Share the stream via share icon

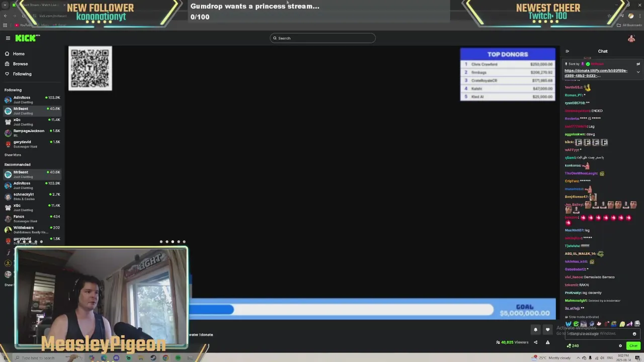(x=535, y=342)
